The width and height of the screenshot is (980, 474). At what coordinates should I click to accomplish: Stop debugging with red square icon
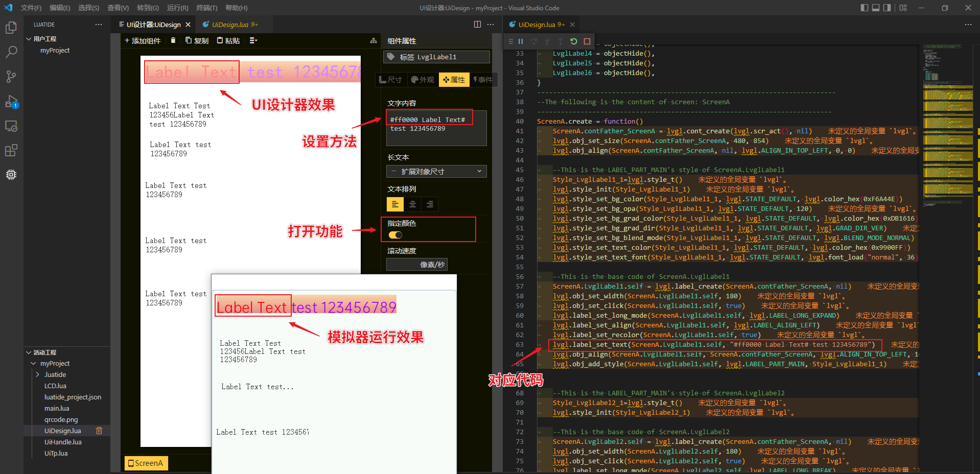pyautogui.click(x=587, y=41)
